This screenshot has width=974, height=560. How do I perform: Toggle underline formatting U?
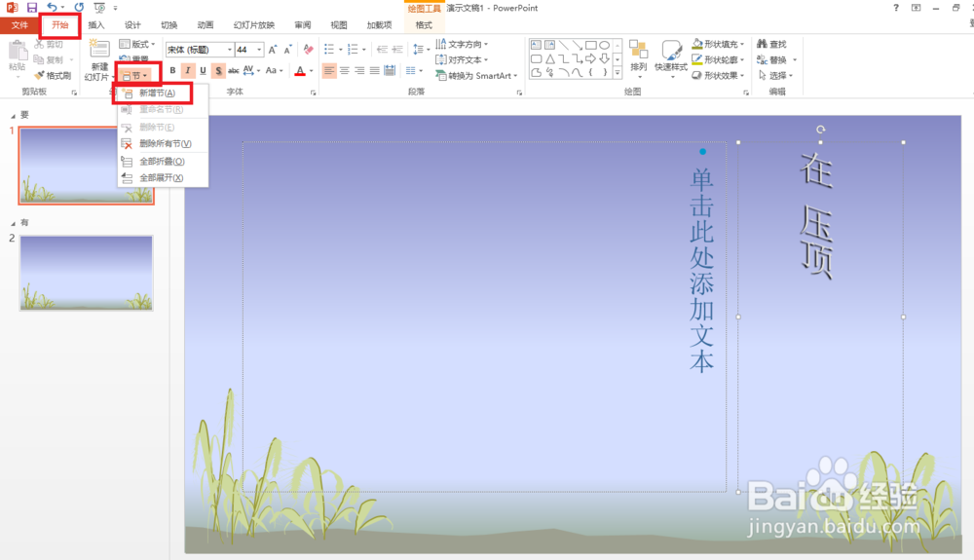click(x=204, y=70)
